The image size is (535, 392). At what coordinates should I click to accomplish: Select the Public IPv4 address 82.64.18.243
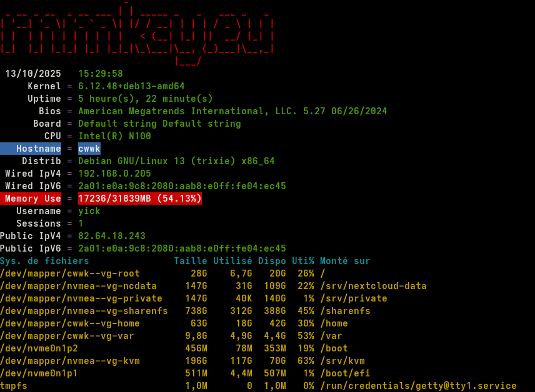pos(111,236)
